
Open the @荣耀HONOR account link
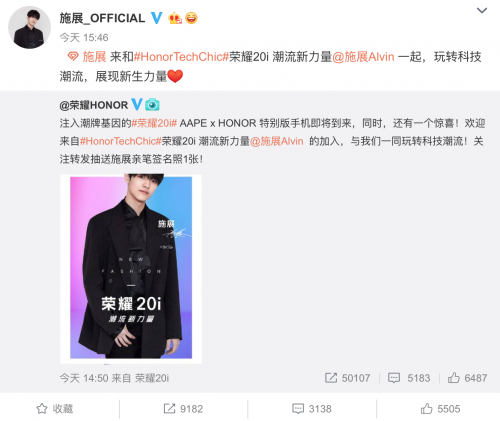(94, 105)
